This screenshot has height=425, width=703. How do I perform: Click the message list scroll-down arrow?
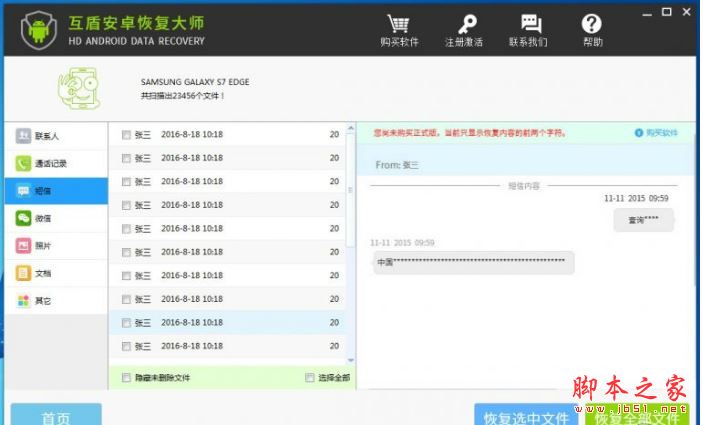point(351,360)
